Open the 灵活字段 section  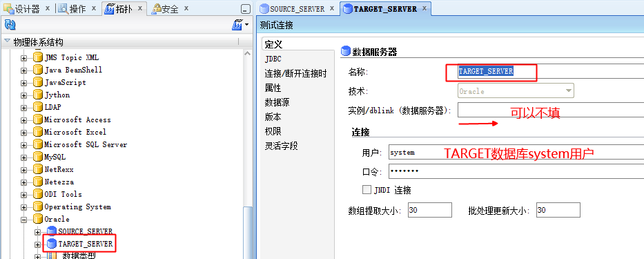(x=281, y=145)
